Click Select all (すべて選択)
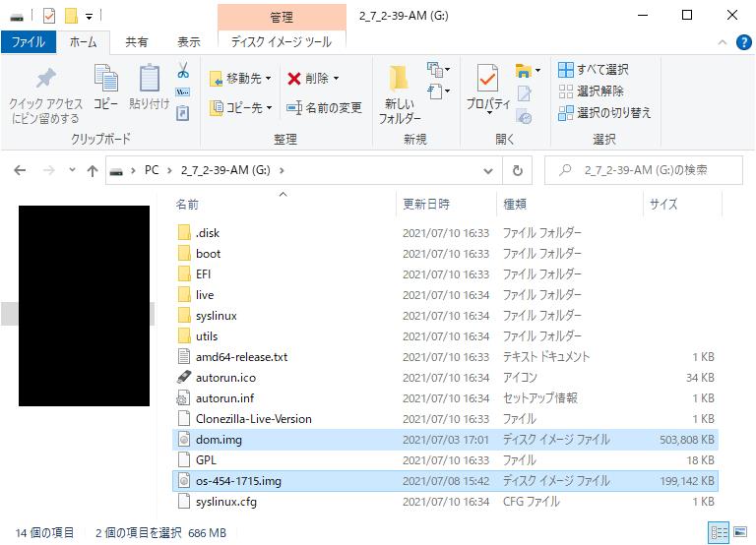Image resolution: width=756 pixels, height=545 pixels. click(x=593, y=70)
